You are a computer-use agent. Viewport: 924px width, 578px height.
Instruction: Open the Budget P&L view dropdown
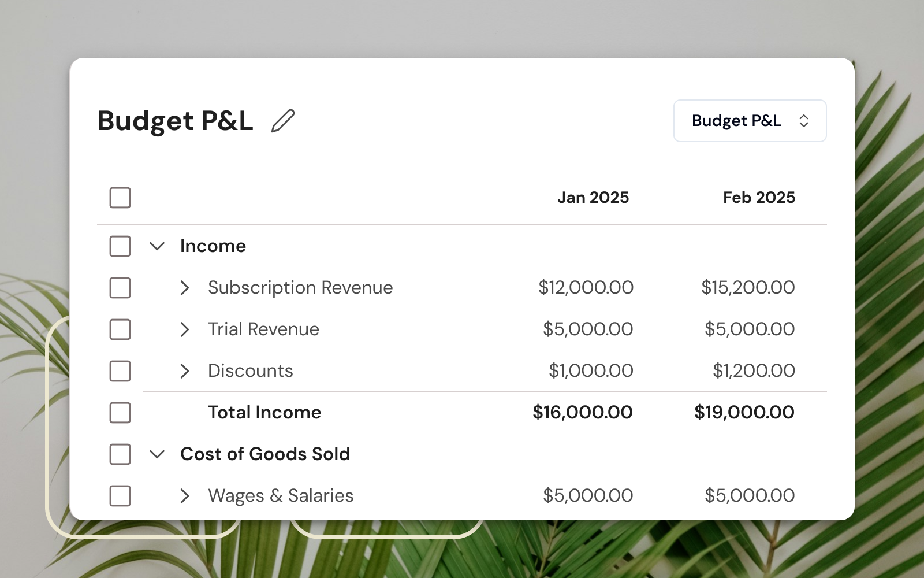(750, 121)
